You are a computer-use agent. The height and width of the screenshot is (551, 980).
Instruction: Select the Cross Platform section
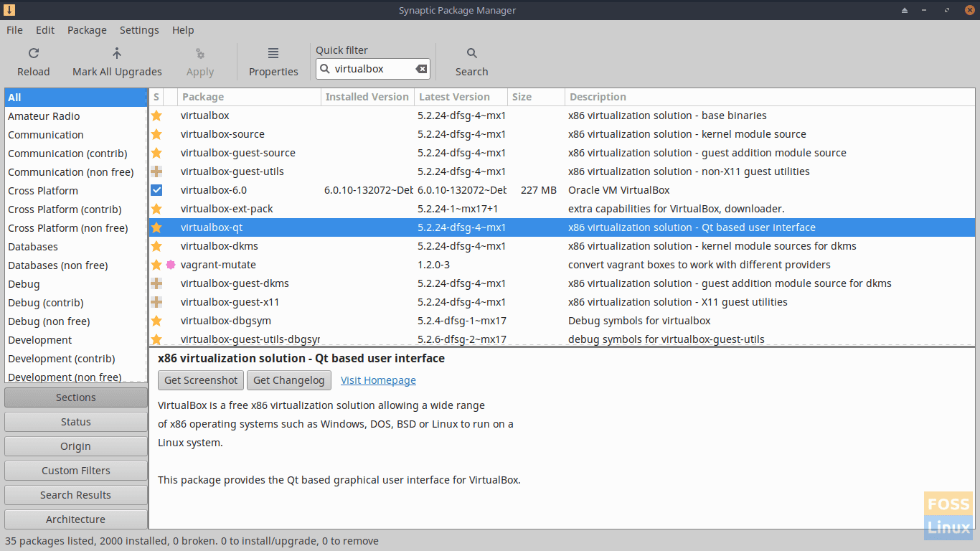point(75,191)
